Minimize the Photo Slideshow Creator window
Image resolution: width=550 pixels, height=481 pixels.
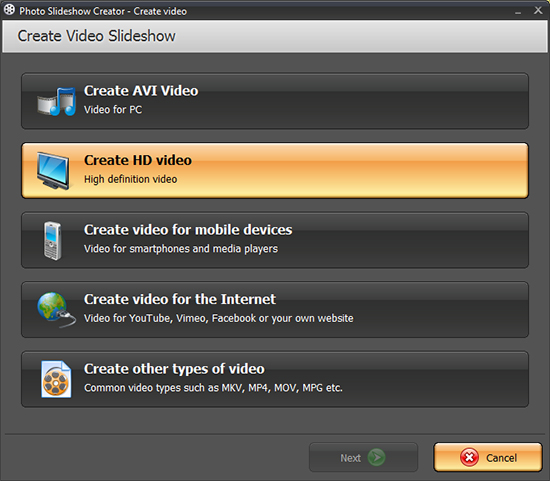(x=518, y=11)
